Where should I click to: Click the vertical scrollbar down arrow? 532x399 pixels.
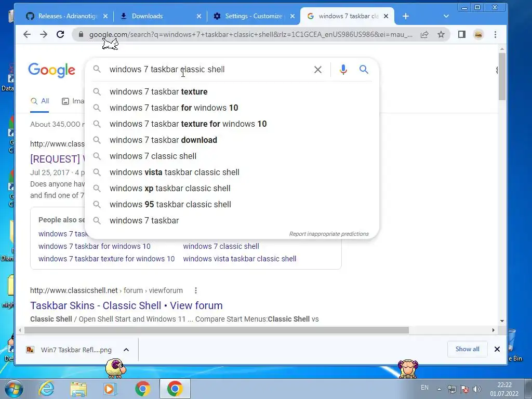(502, 321)
